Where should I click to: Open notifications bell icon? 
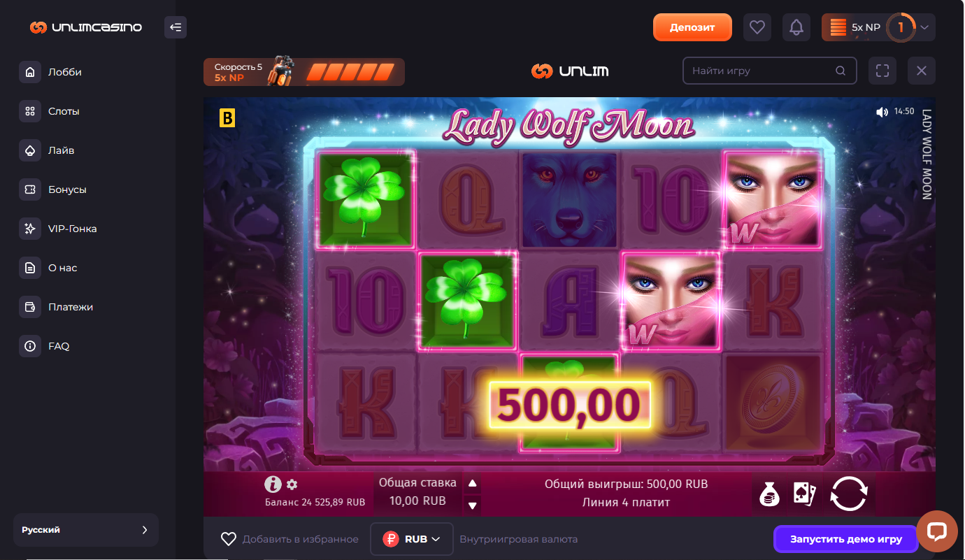pos(796,28)
